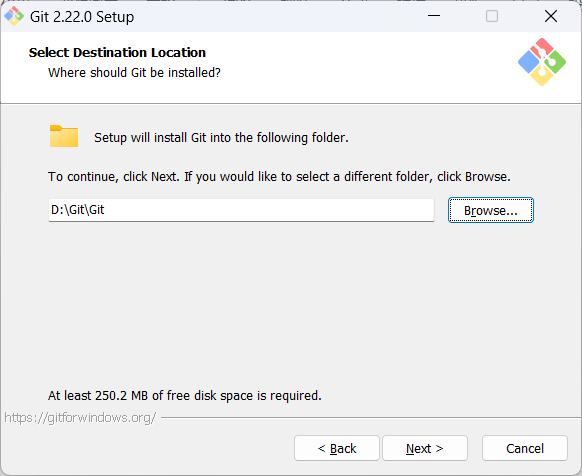The width and height of the screenshot is (582, 476).
Task: Click the Git icon in title bar
Action: tap(14, 16)
